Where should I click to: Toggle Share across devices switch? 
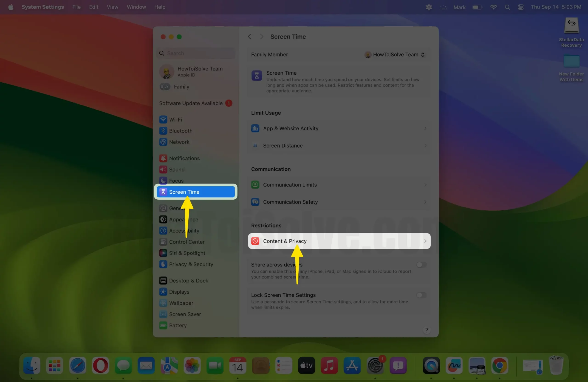[x=421, y=265]
